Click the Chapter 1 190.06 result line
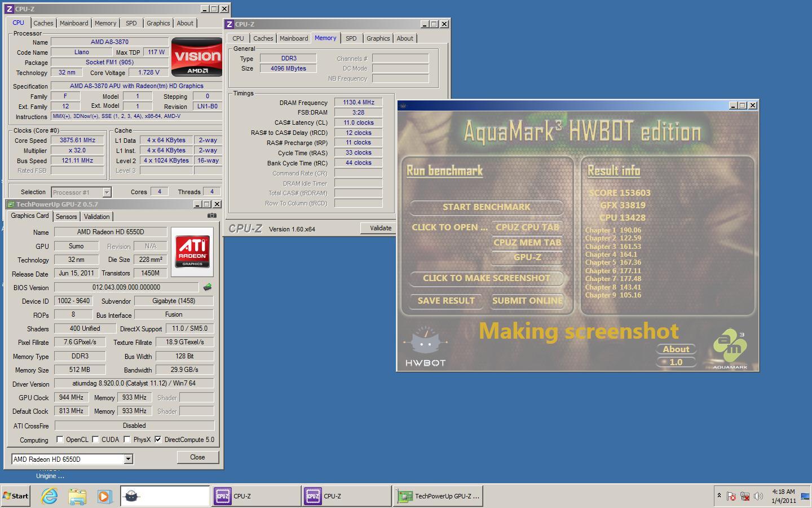The image size is (812, 508). click(613, 230)
